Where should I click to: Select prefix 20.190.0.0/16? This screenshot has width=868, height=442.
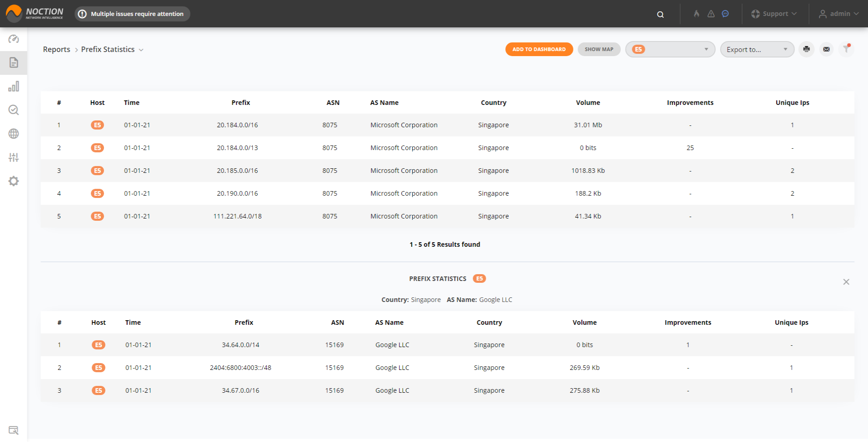point(237,193)
